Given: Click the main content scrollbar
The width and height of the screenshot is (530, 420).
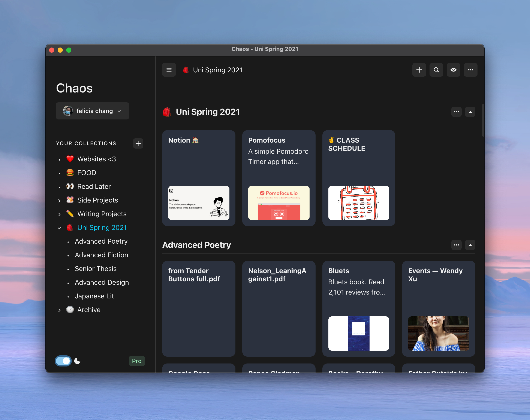Looking at the screenshot, I should (x=483, y=120).
